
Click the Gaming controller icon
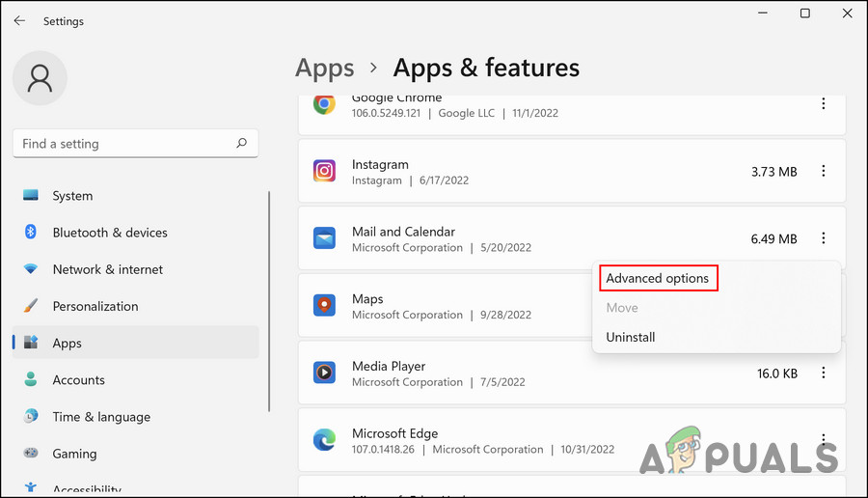[x=31, y=453]
